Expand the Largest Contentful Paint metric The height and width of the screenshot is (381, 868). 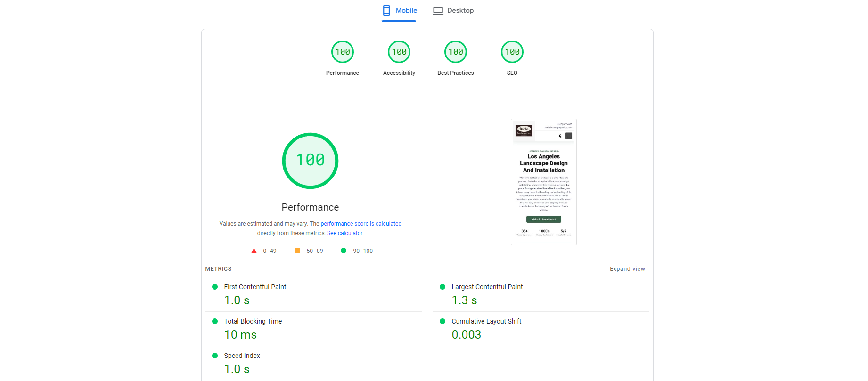487,287
